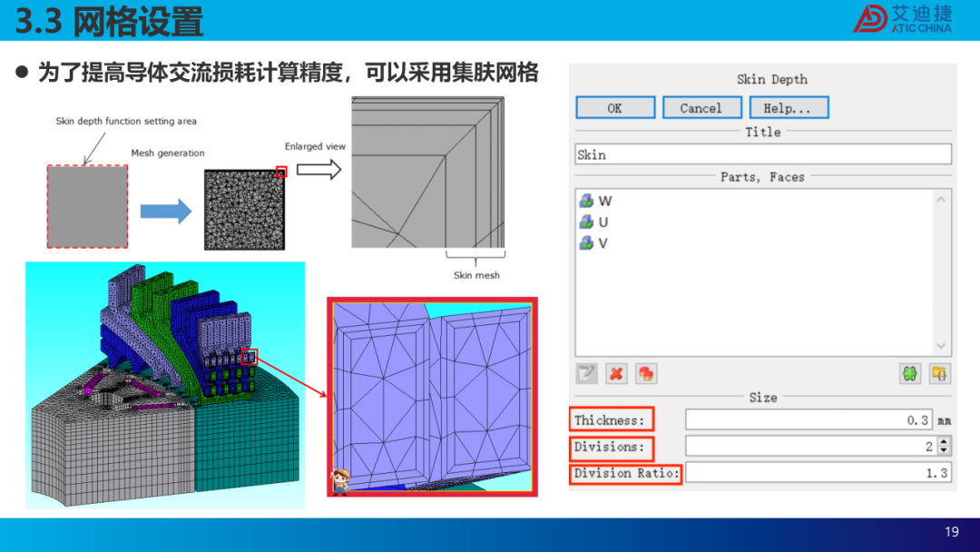The width and height of the screenshot is (980, 552).
Task: Click the Divisions label
Action: tap(610, 447)
